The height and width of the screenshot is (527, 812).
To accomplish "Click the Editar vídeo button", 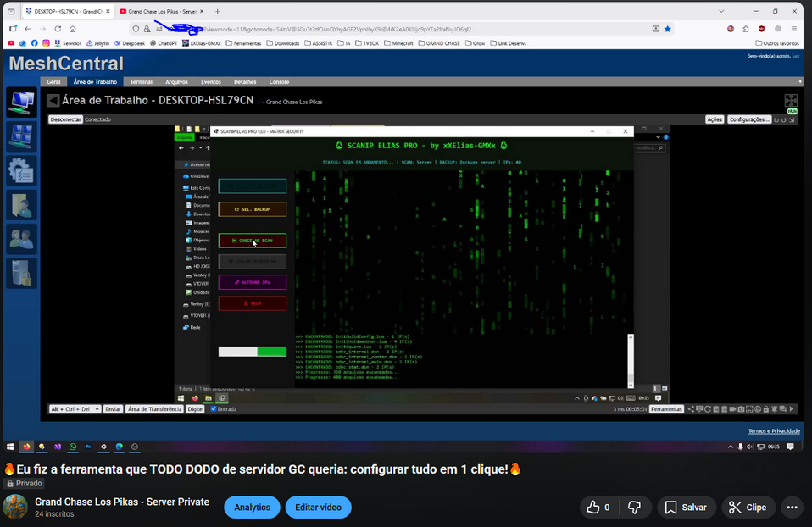I will [x=318, y=508].
